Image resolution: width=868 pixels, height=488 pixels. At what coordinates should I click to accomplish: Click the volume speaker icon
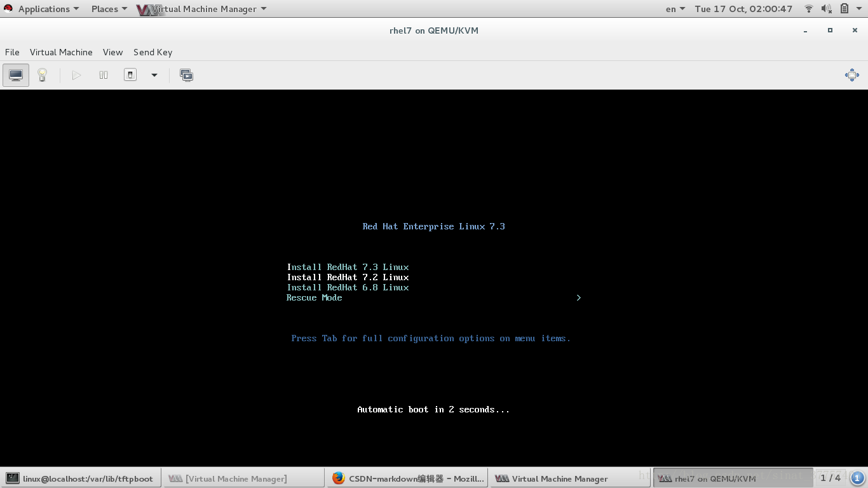point(826,9)
